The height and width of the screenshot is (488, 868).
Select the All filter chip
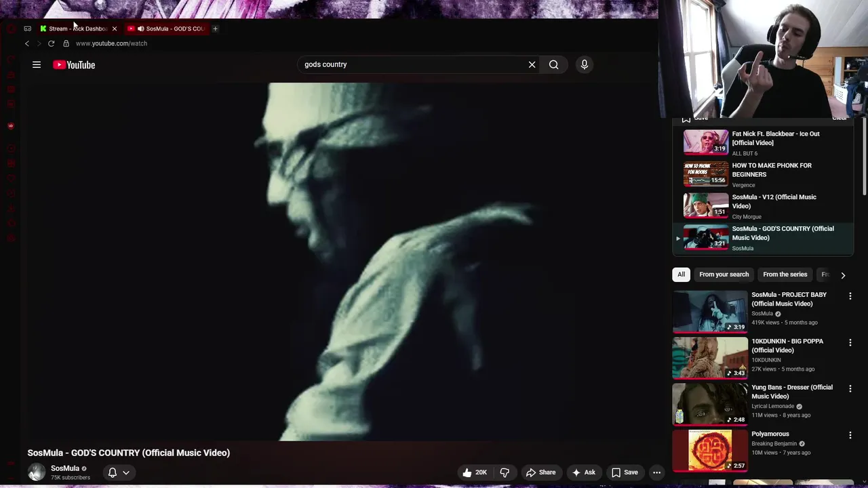coord(681,274)
